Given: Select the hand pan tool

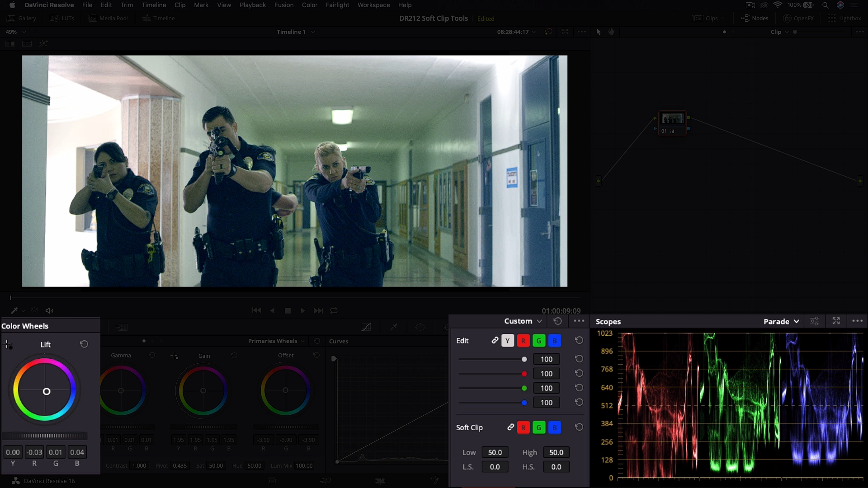Looking at the screenshot, I should [x=611, y=32].
